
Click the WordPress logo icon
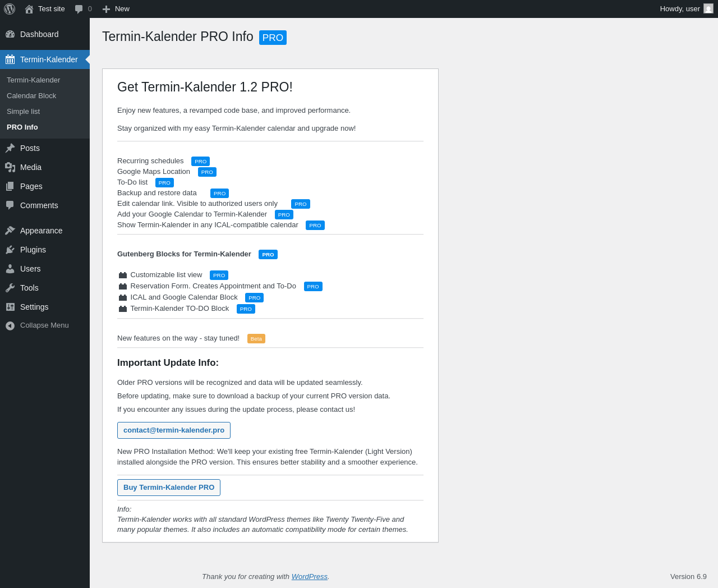click(x=10, y=9)
